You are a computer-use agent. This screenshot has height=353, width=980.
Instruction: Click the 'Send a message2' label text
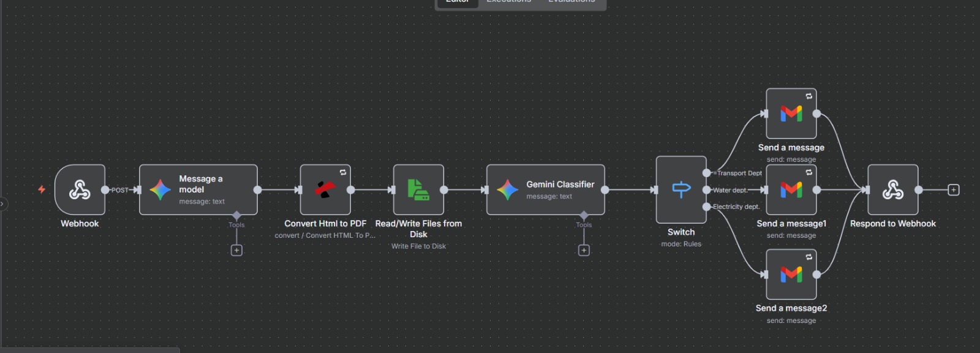(791, 308)
